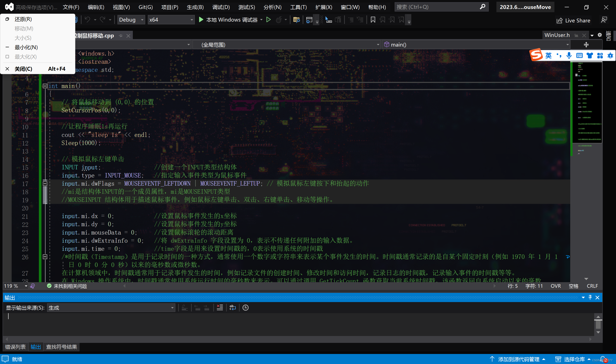Toggle the bookmark icon in the toolbar
This screenshot has height=364, width=616.
pyautogui.click(x=373, y=20)
